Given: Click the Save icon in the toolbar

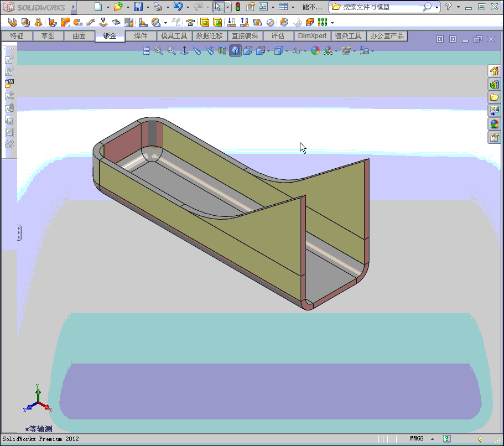Looking at the screenshot, I should click(138, 7).
